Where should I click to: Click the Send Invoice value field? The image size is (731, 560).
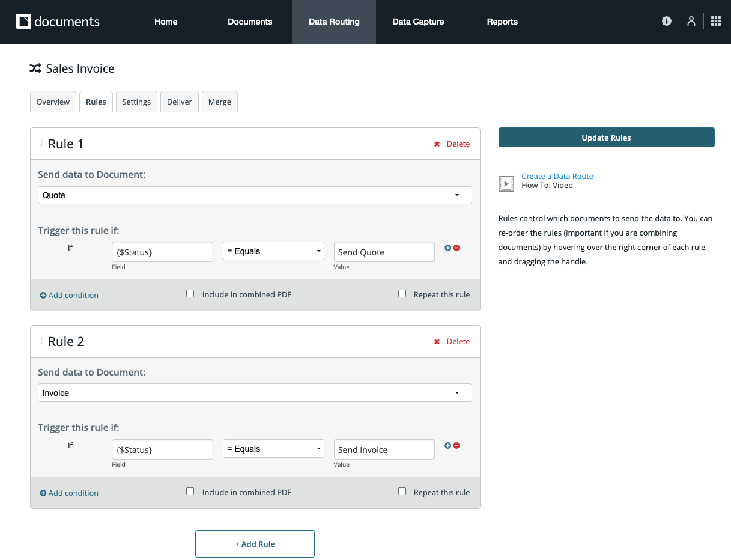click(384, 449)
